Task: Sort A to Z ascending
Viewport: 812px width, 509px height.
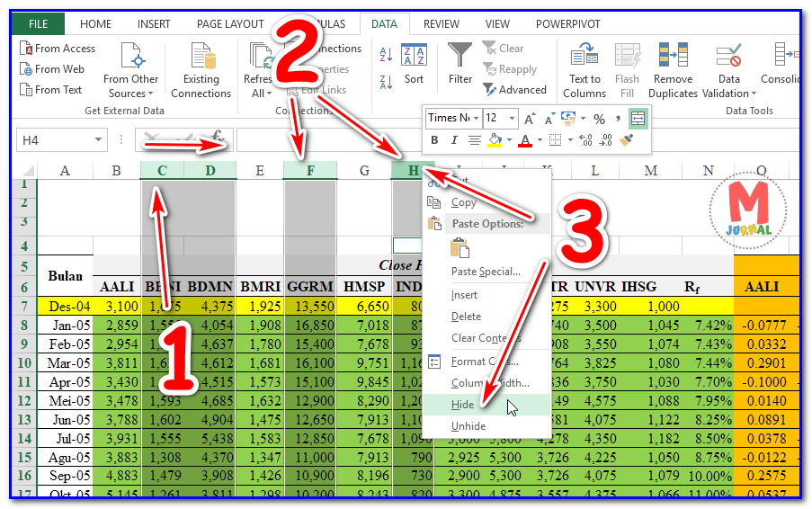Action: (386, 54)
